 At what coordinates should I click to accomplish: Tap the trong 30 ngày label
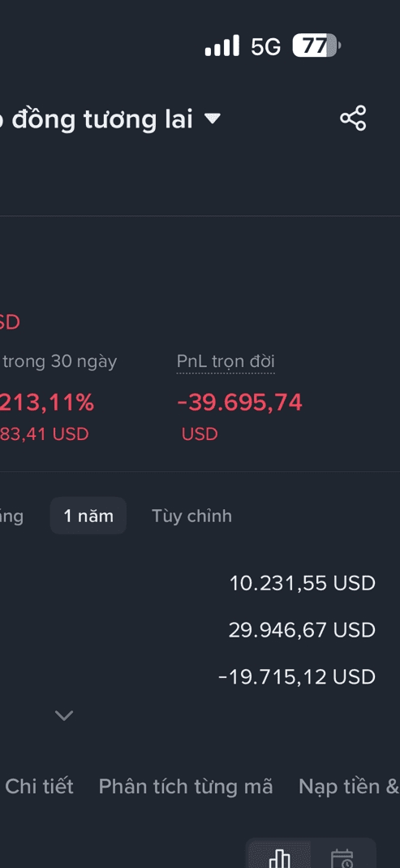(60, 361)
